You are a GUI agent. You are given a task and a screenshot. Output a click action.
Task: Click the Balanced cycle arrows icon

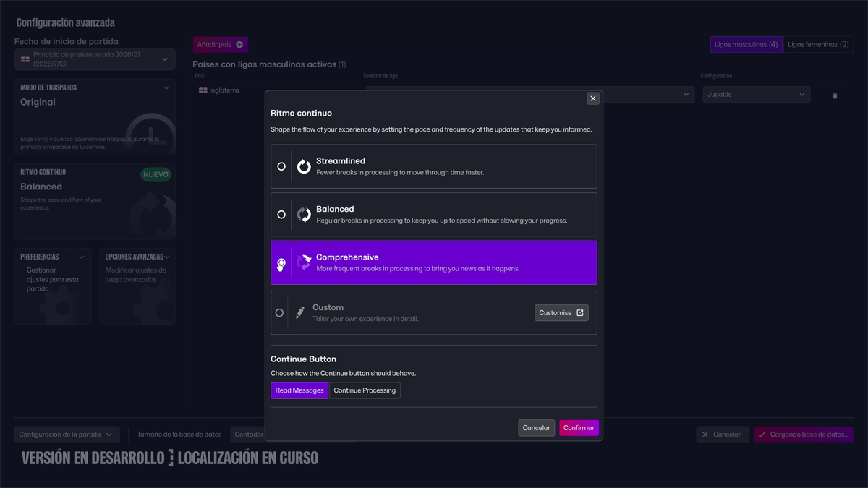click(304, 215)
